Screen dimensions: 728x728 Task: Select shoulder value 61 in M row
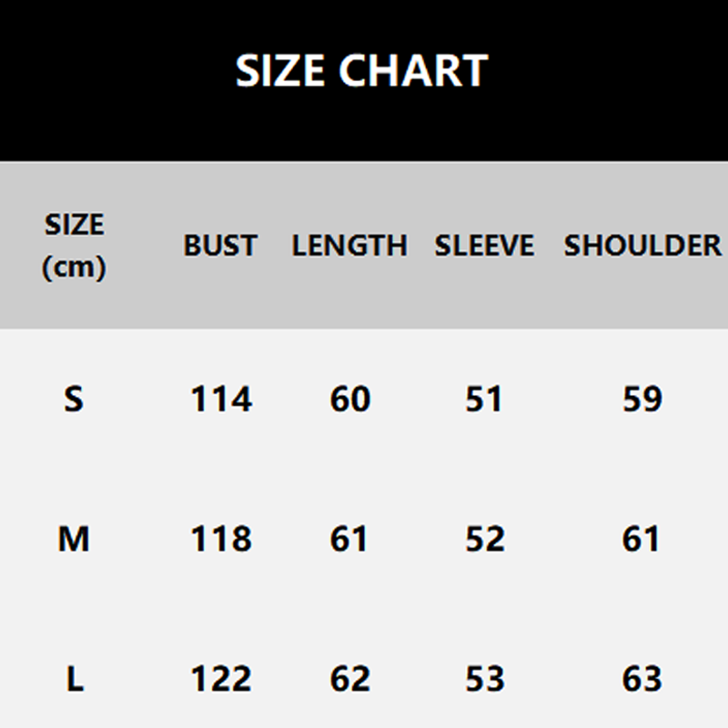pyautogui.click(x=642, y=540)
